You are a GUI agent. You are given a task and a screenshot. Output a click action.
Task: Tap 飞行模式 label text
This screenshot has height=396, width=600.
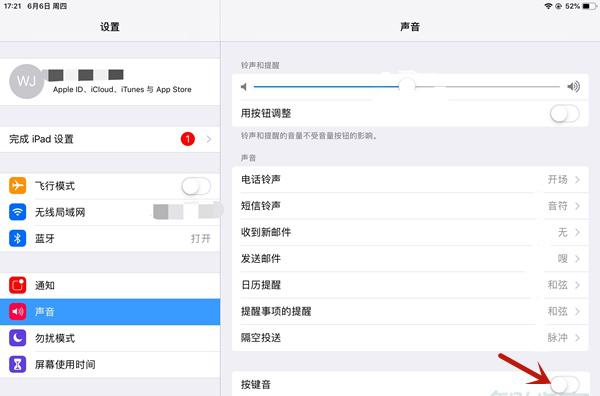point(55,186)
